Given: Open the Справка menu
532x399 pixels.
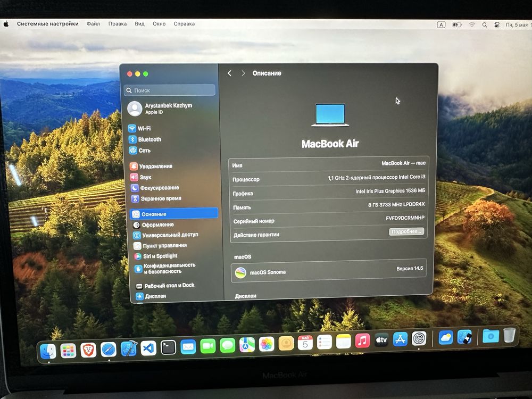Looking at the screenshot, I should point(184,24).
